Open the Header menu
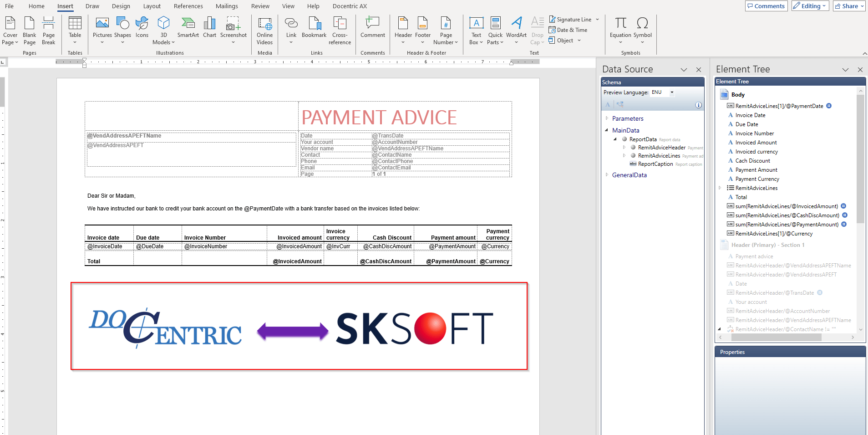The width and height of the screenshot is (868, 435). (x=403, y=31)
